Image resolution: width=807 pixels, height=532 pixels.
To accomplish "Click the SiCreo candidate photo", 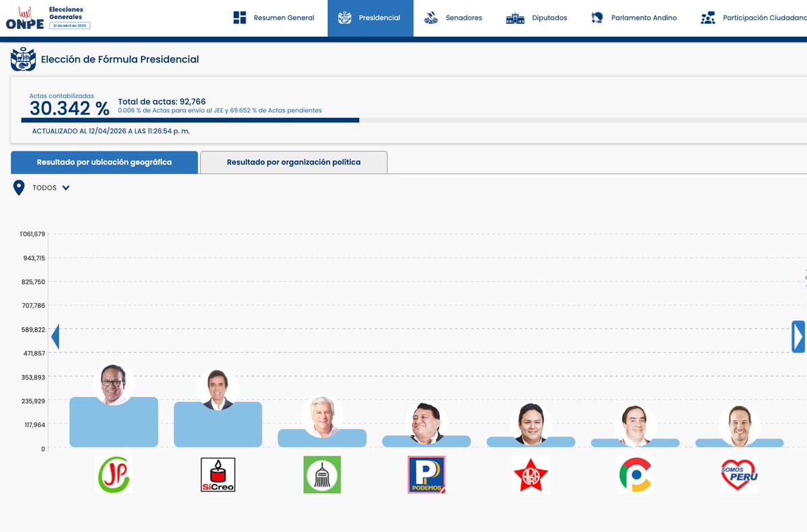I will click(x=218, y=389).
